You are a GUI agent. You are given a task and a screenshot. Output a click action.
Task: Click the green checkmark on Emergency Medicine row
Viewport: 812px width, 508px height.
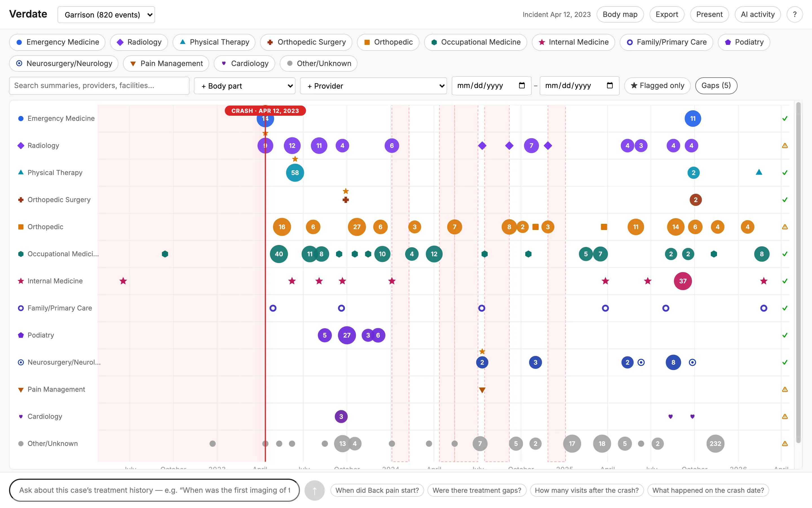[x=784, y=119]
